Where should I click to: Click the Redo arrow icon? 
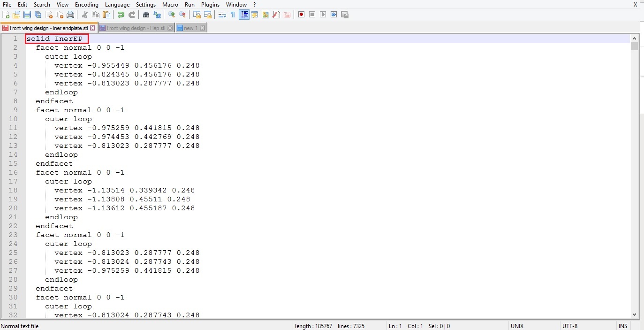pyautogui.click(x=132, y=15)
